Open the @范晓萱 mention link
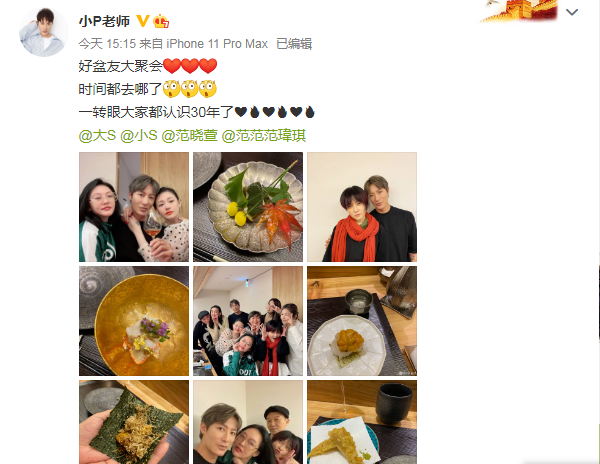600x464 pixels. pyautogui.click(x=189, y=135)
